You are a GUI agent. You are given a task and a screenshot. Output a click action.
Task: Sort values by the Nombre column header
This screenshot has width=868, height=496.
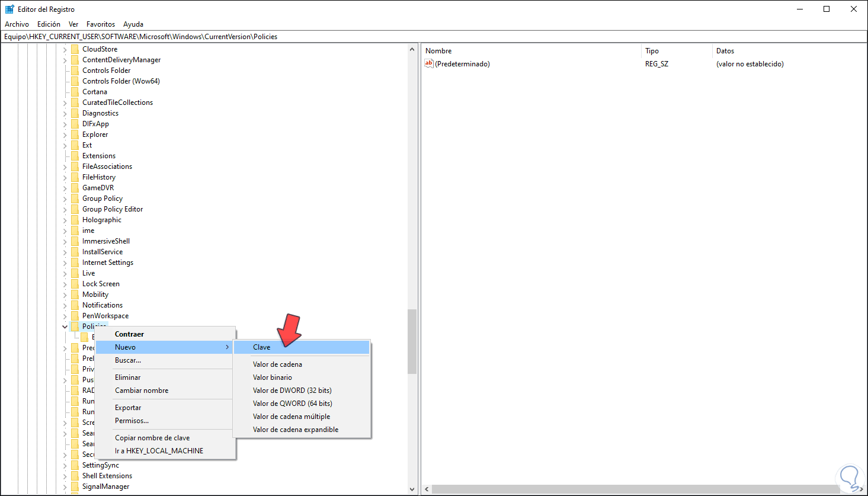(531, 51)
